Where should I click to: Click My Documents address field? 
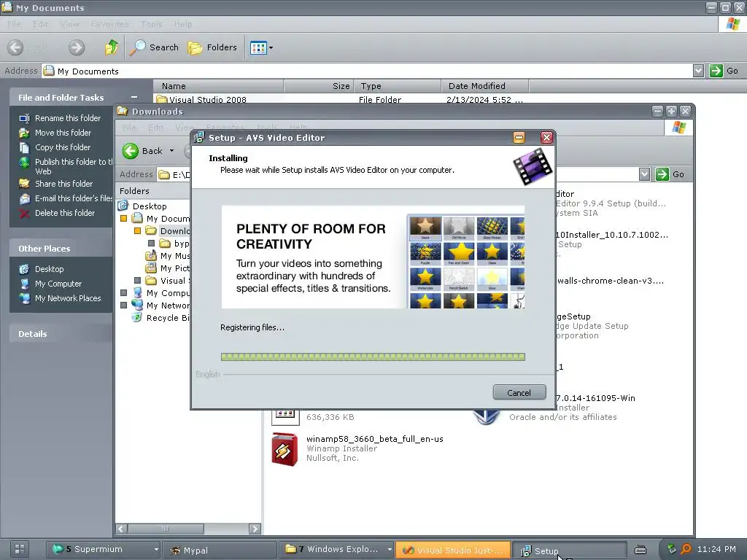[x=367, y=71]
